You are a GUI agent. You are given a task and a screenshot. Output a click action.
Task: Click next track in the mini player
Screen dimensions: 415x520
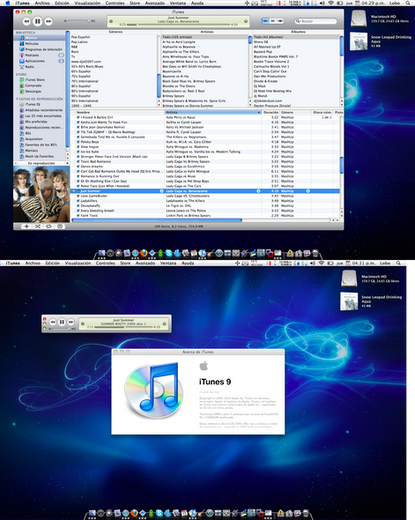71,322
